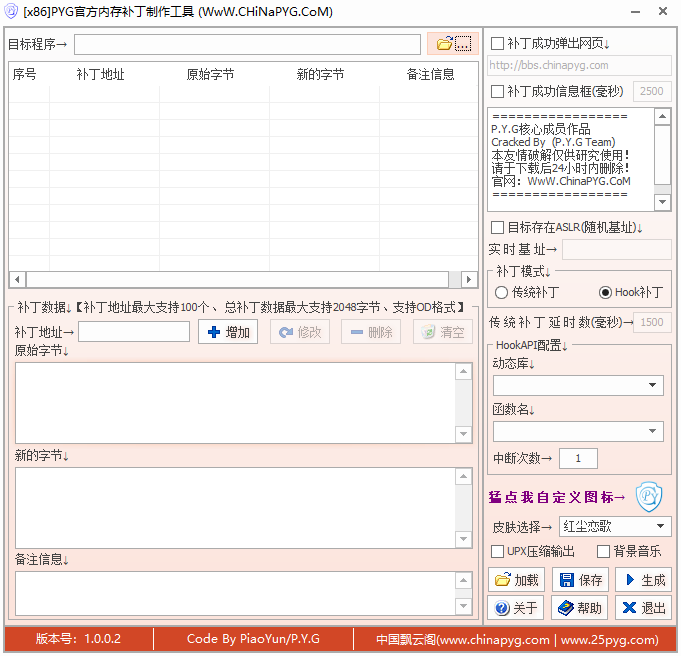Screen dimensions: 681x656
Task: Click the 原始字节 column header
Action: (x=210, y=74)
